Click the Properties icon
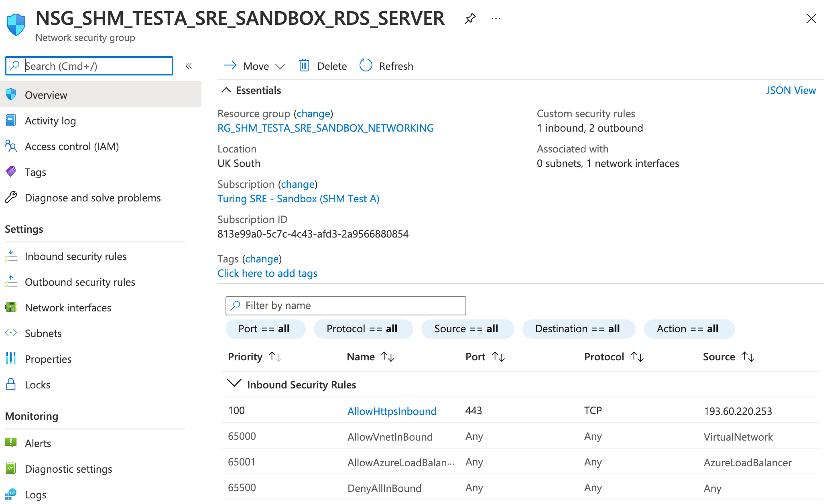This screenshot has width=825, height=504. click(11, 359)
